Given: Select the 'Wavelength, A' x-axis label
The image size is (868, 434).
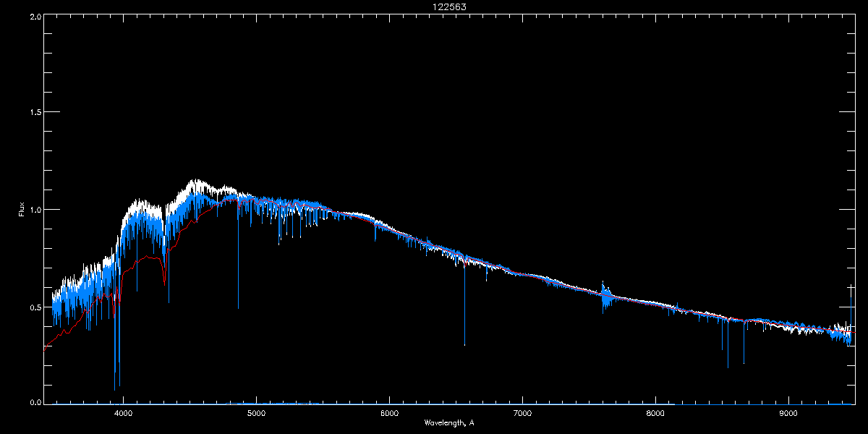Looking at the screenshot, I should [x=449, y=422].
